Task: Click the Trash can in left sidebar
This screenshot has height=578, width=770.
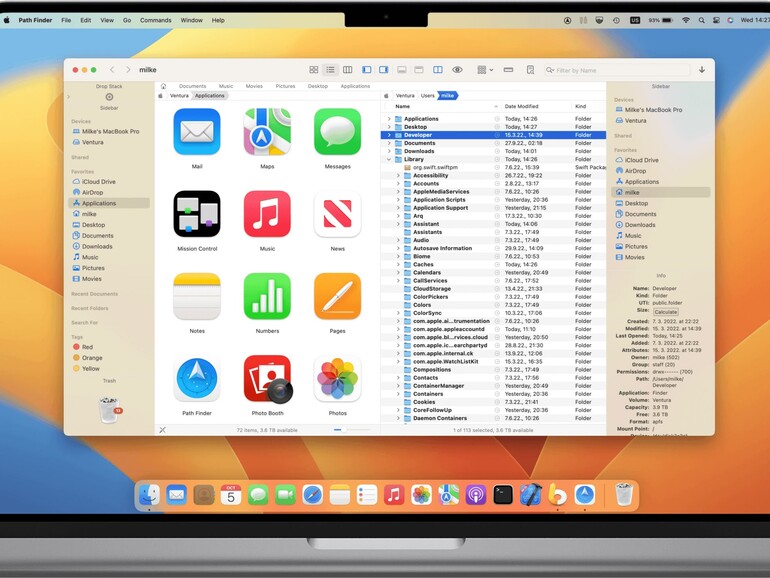Action: click(109, 410)
